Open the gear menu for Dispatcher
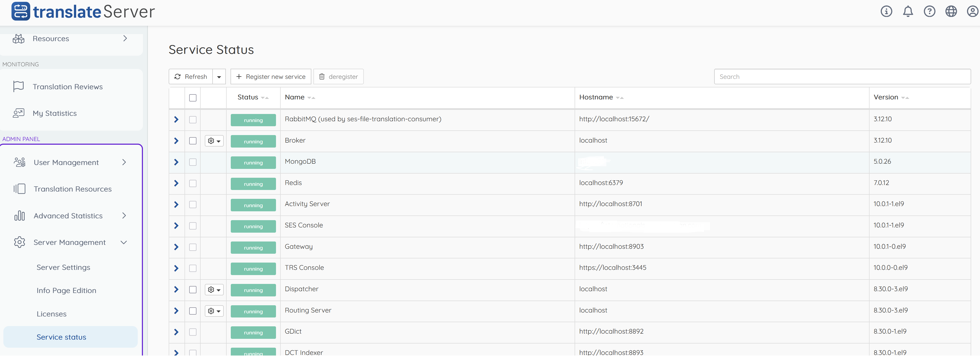 coord(214,290)
